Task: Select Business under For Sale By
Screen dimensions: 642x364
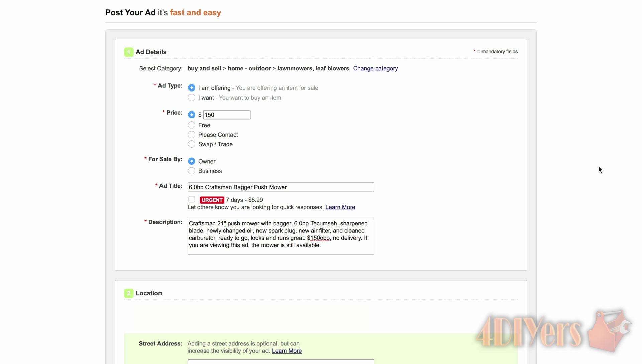Action: 191,171
